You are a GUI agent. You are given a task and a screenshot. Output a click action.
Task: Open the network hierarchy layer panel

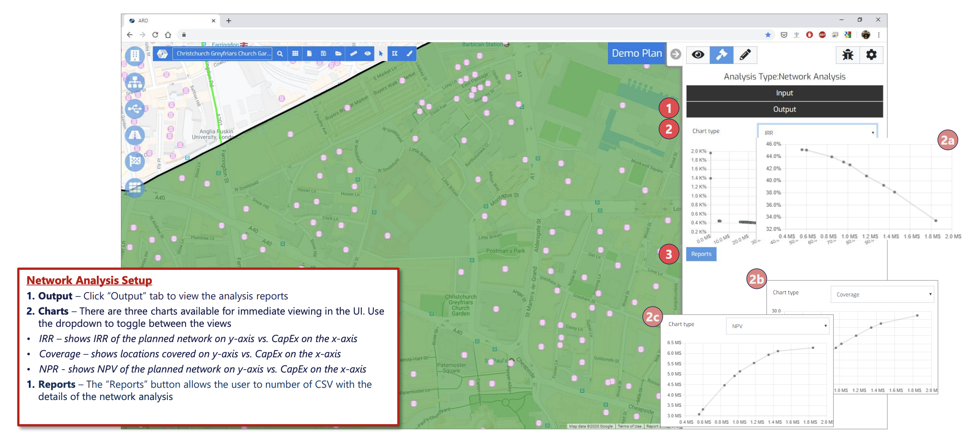tap(135, 82)
